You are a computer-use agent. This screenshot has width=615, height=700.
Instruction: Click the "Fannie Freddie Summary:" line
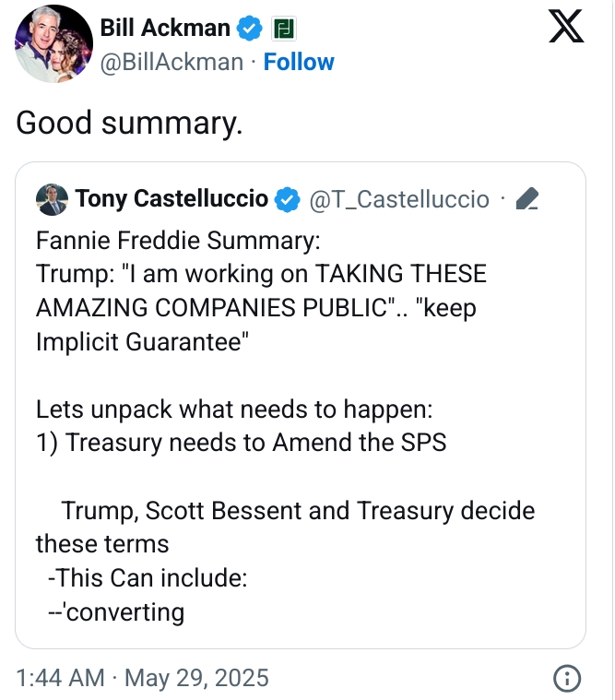point(178,241)
